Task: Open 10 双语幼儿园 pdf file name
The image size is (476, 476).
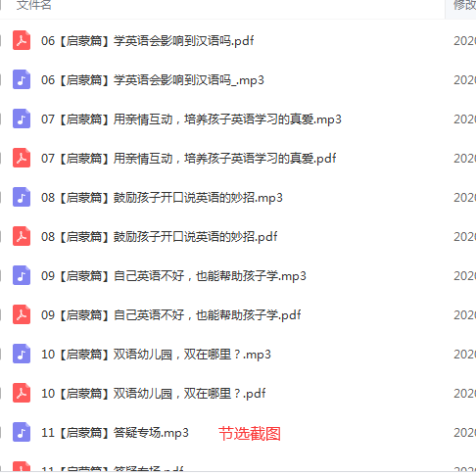Action: click(154, 394)
